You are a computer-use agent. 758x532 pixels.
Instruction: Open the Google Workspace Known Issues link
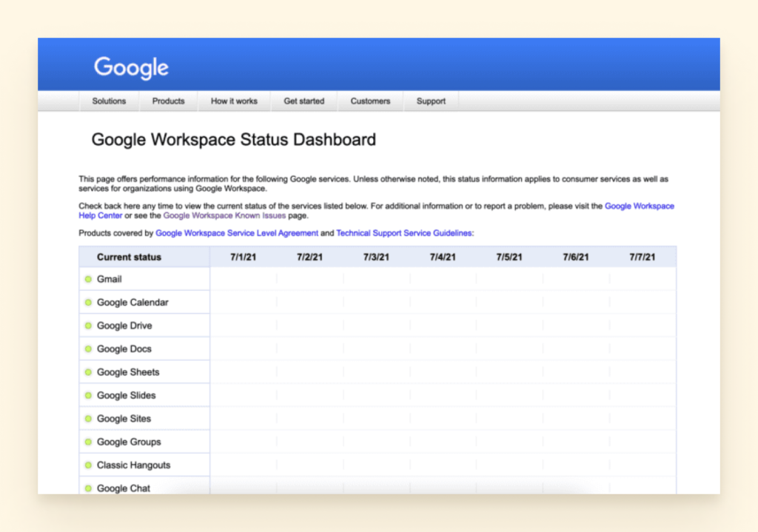[224, 215]
